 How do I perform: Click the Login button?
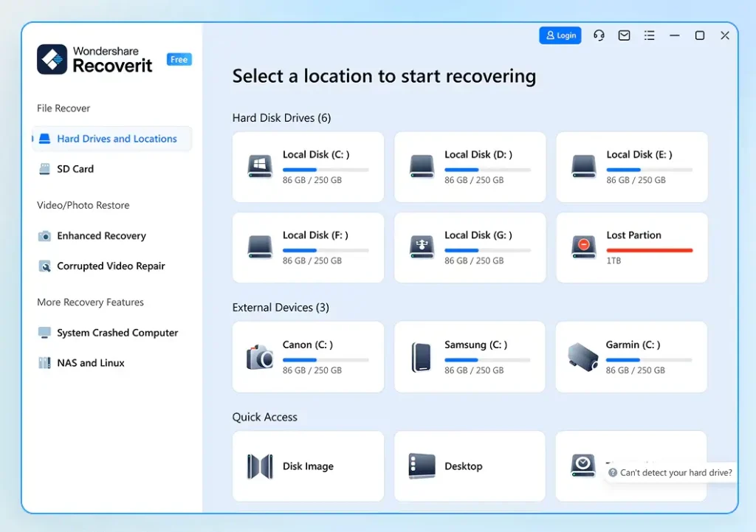click(x=560, y=35)
